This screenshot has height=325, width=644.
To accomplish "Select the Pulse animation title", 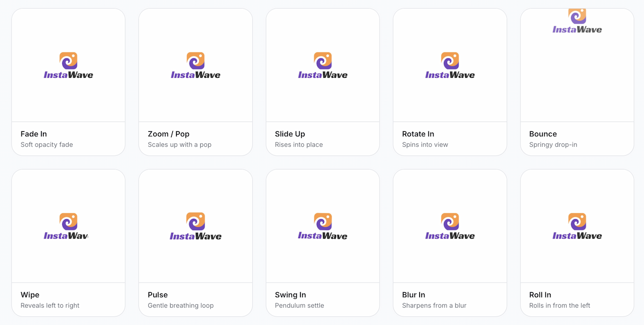I will tap(158, 295).
